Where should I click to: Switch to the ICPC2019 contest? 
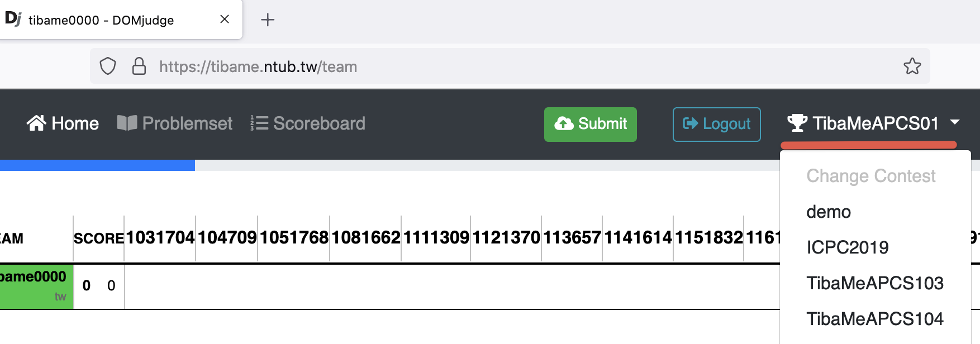[x=847, y=247]
